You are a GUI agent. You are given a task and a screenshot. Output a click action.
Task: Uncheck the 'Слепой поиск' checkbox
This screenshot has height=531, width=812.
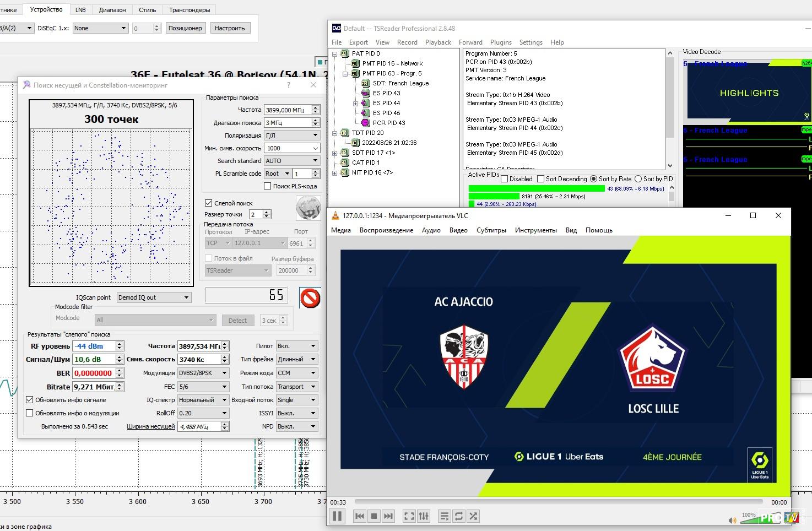[209, 203]
